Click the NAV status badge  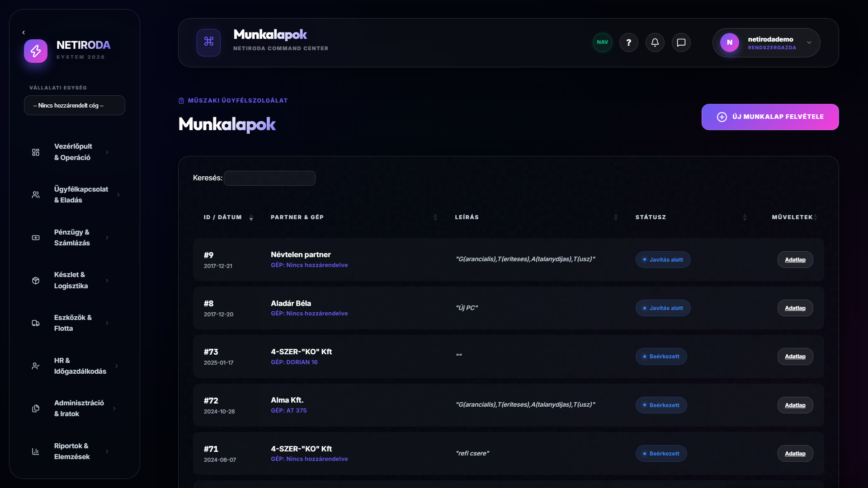point(602,42)
